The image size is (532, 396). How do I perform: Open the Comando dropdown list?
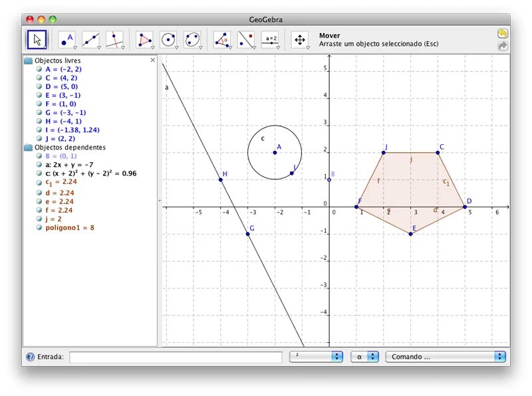pyautogui.click(x=446, y=357)
